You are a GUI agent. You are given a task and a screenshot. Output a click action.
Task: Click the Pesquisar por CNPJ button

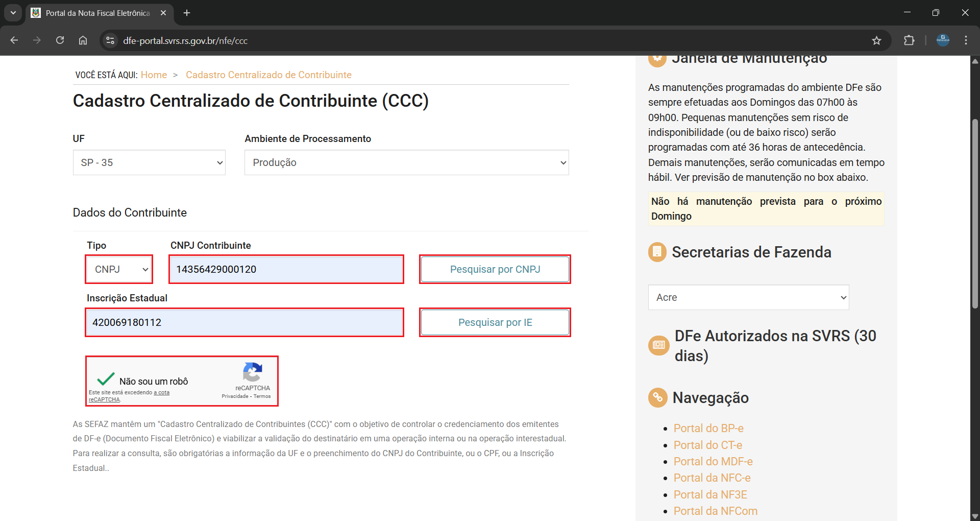pyautogui.click(x=495, y=269)
